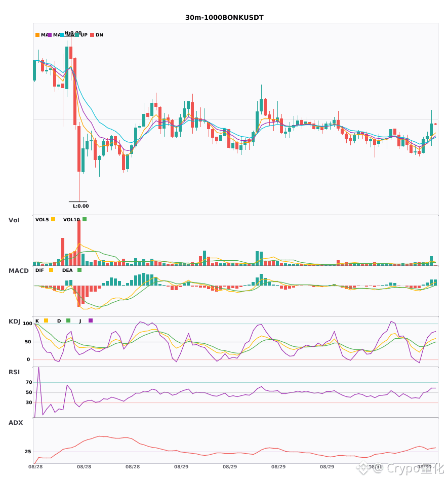Screen dimensions: 448x481
Task: Click the UP legend label
Action: pyautogui.click(x=84, y=35)
